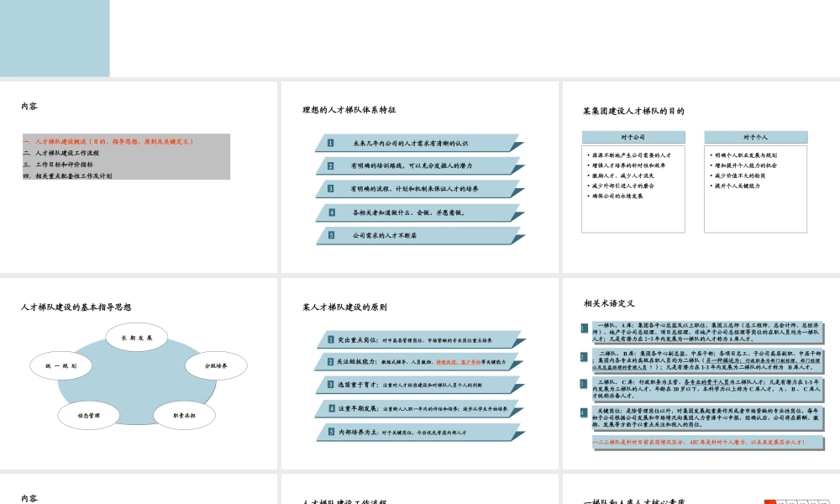Select the 分级培养 oval shape in the diagram
Viewport: 840px width, 504px height.
coord(214,365)
